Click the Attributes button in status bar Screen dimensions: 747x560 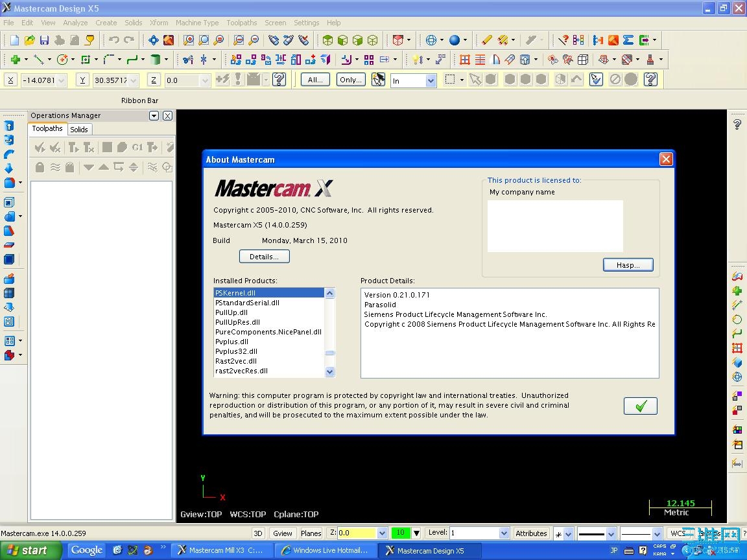[531, 533]
